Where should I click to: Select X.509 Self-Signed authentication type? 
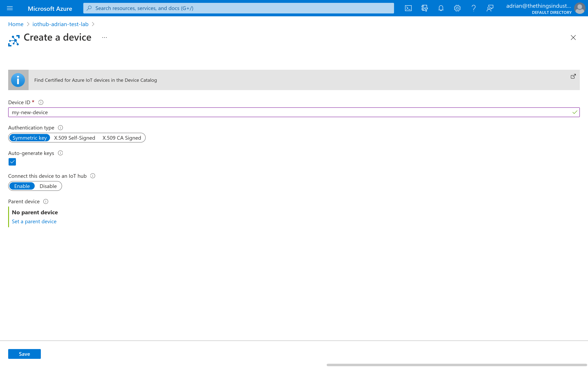74,138
